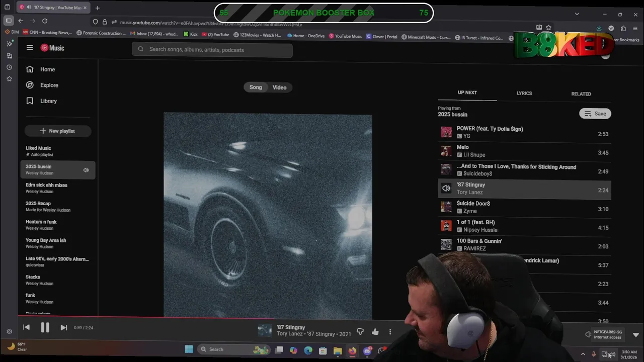This screenshot has width=644, height=362.
Task: Dislike '87 Stingray with thumbs down
Action: (x=360, y=332)
